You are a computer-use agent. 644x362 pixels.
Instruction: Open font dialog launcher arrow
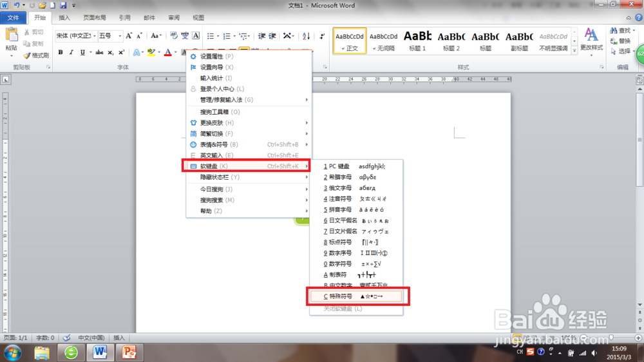pyautogui.click(x=325, y=67)
